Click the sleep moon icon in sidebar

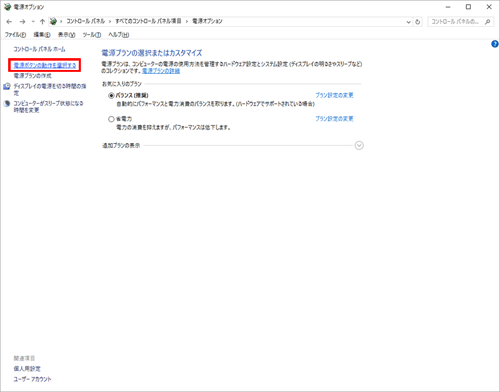pos(7,104)
